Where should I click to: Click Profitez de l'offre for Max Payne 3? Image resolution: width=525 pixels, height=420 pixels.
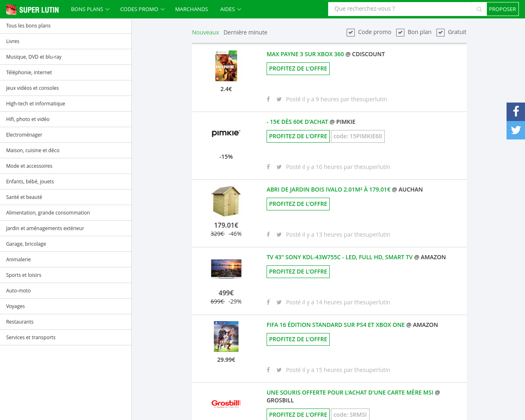coord(298,68)
